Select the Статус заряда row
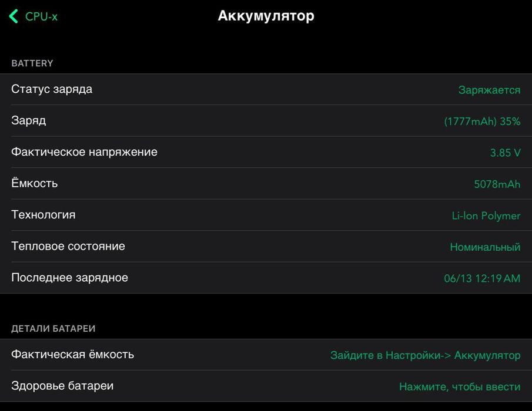This screenshot has width=532, height=411. point(52,89)
